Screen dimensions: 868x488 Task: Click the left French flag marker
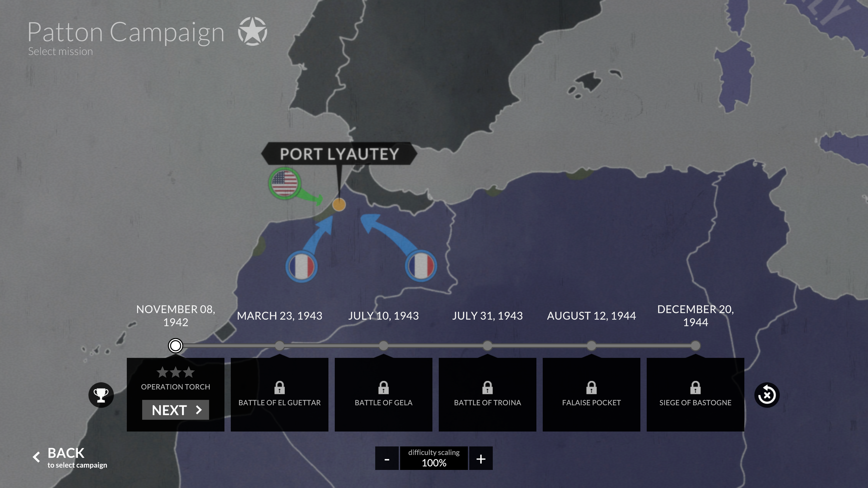click(301, 266)
